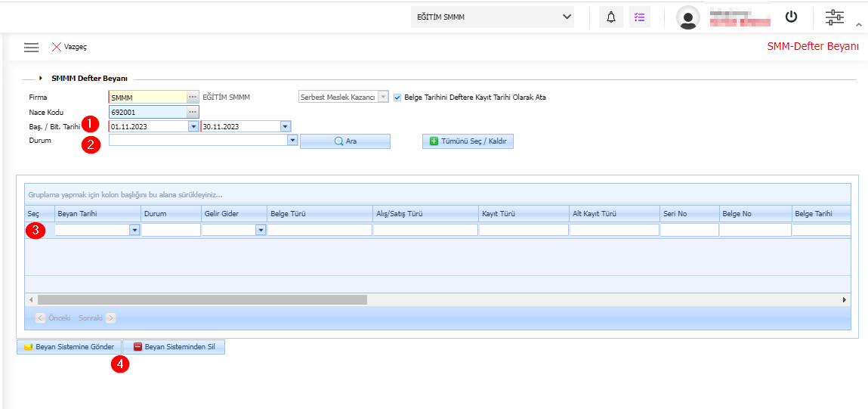Sort by Seri No column header
This screenshot has width=868, height=409.
pos(689,213)
